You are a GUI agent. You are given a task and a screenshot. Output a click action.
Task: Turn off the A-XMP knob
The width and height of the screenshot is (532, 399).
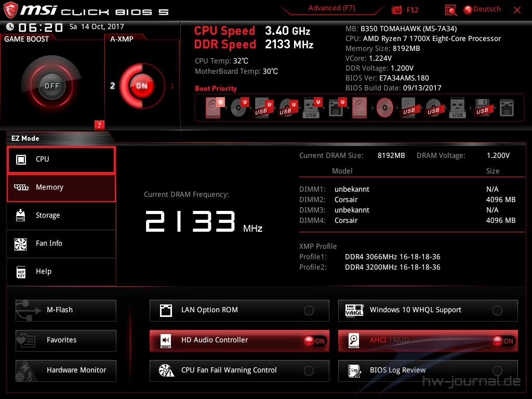point(142,86)
